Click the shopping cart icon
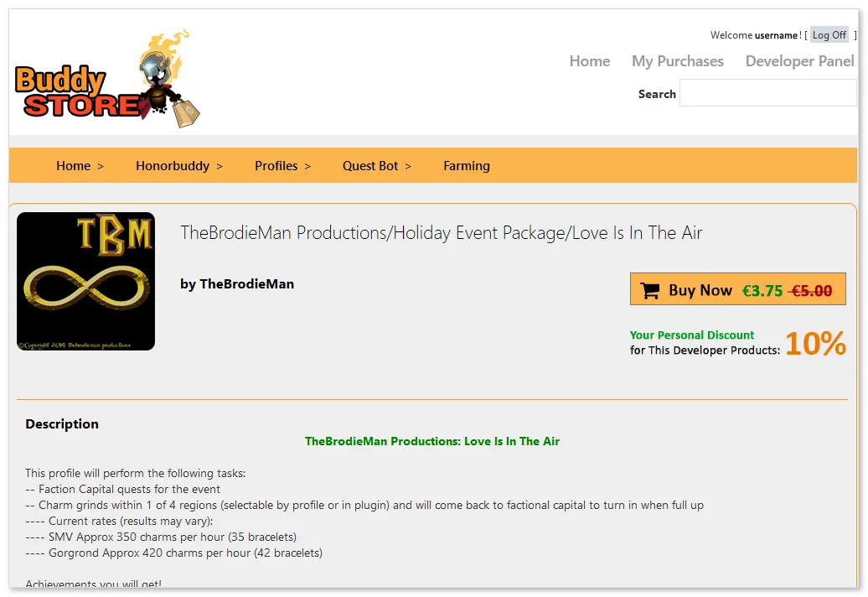 (649, 290)
